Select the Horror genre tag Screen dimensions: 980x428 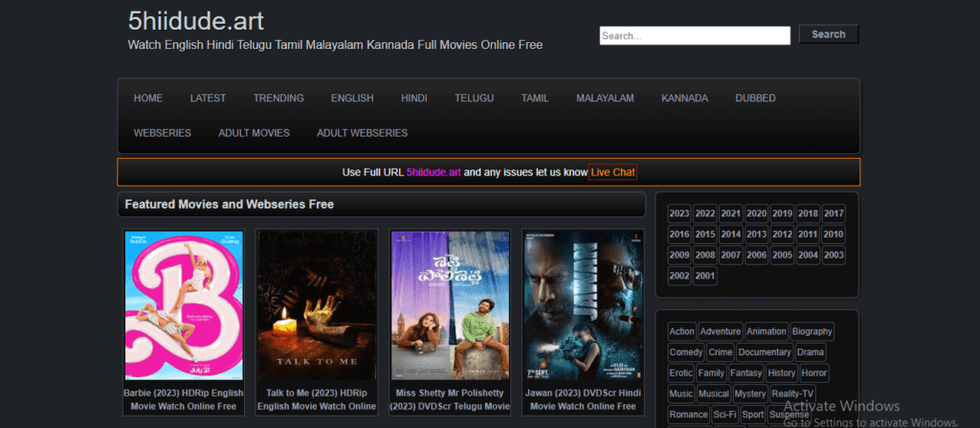click(814, 373)
